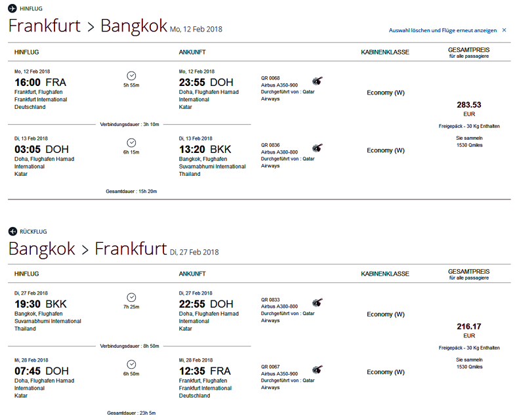
Task: Click aircraft icon beside flight QR 0836
Action: pyautogui.click(x=318, y=148)
